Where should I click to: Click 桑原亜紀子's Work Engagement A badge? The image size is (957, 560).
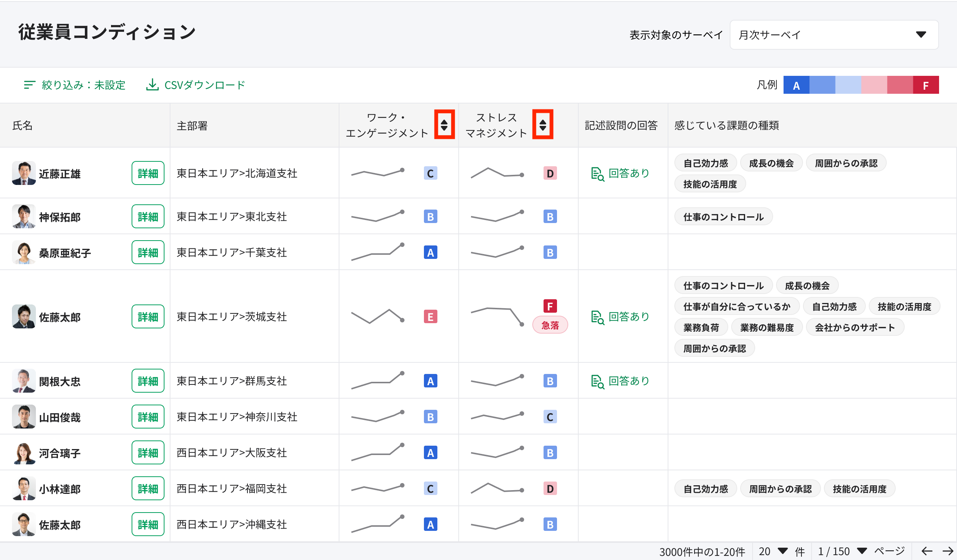[x=430, y=252]
